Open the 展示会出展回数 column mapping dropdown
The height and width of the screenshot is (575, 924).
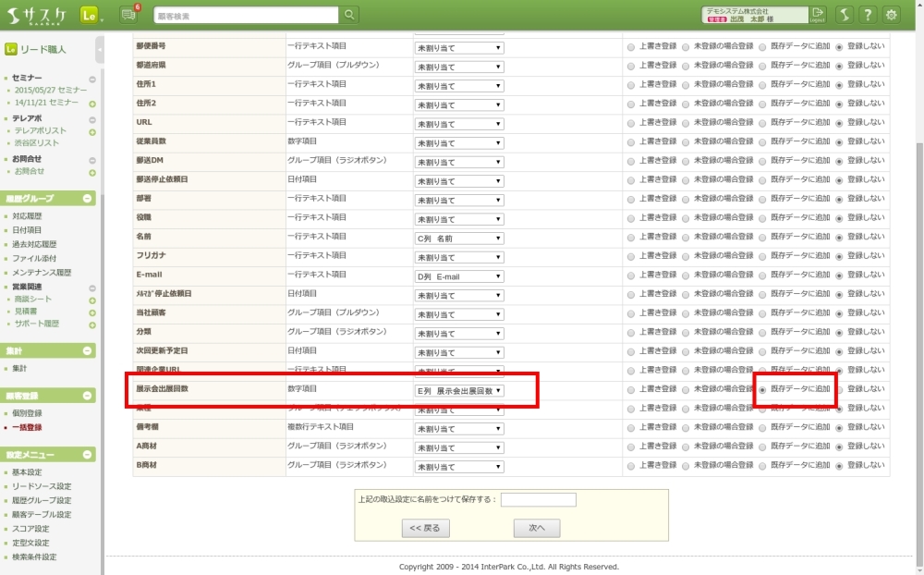coord(459,391)
